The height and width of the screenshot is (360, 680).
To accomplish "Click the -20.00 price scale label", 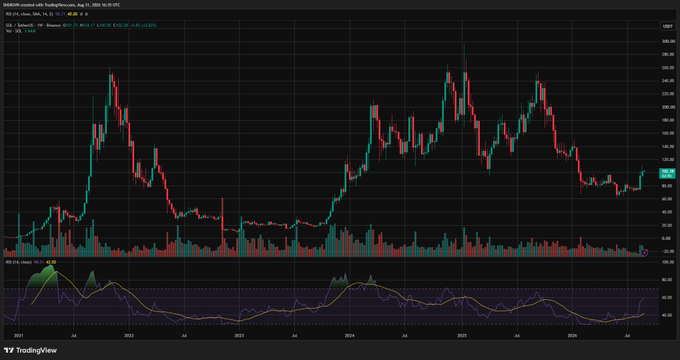I will coord(667,251).
